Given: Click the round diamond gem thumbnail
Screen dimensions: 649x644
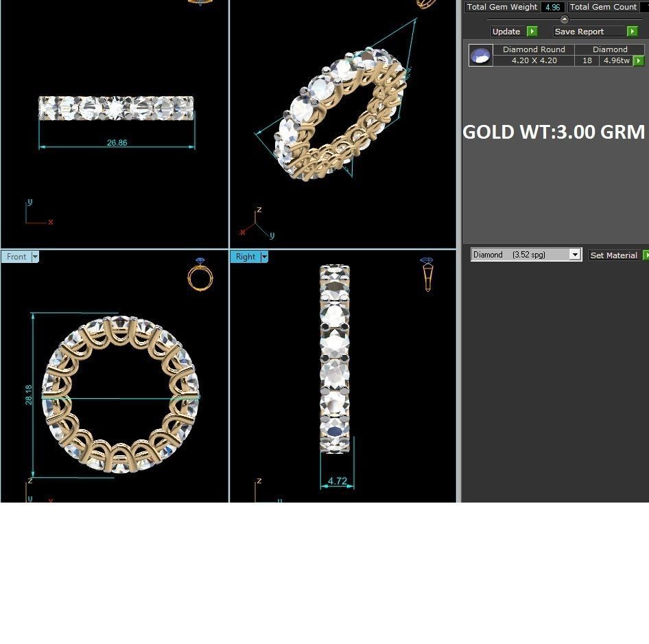Looking at the screenshot, I should 480,55.
